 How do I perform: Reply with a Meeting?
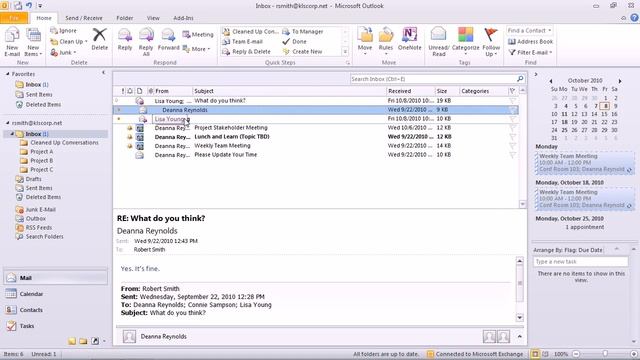point(198,35)
